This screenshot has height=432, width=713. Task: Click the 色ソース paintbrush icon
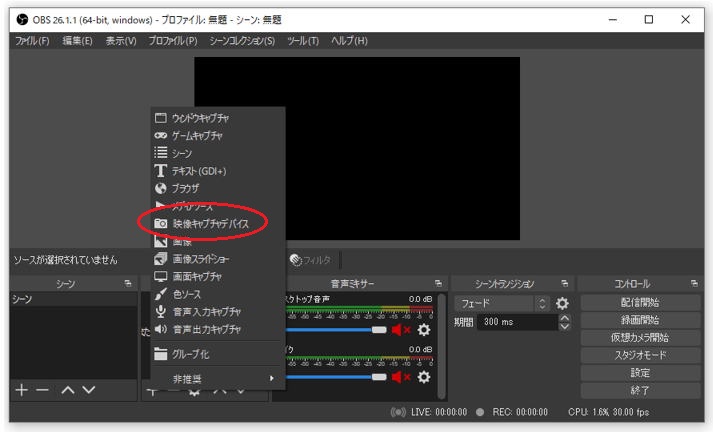(x=161, y=294)
